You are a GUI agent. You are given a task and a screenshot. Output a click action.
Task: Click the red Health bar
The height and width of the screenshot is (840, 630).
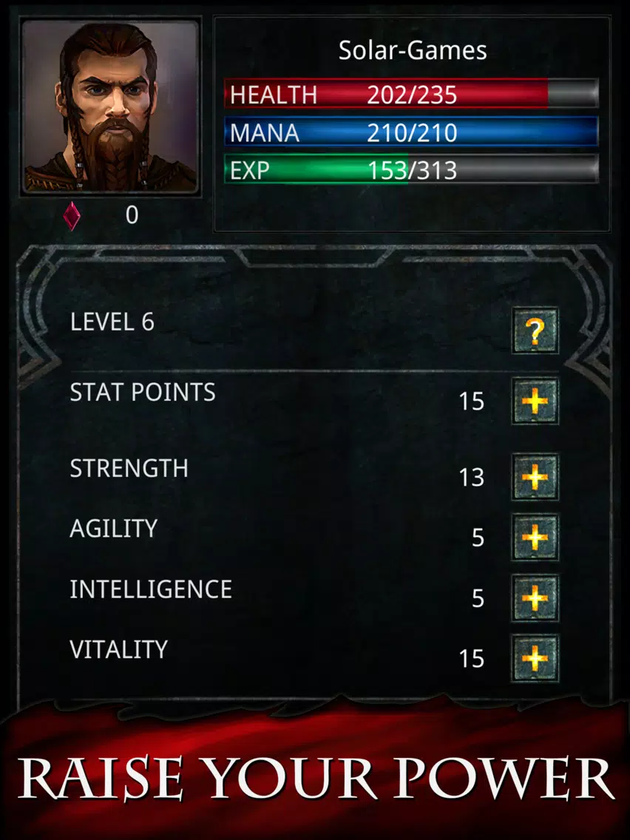(411, 94)
